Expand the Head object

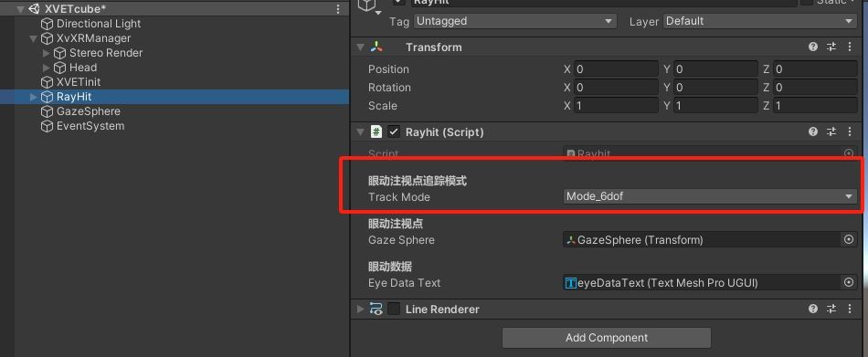[47, 68]
